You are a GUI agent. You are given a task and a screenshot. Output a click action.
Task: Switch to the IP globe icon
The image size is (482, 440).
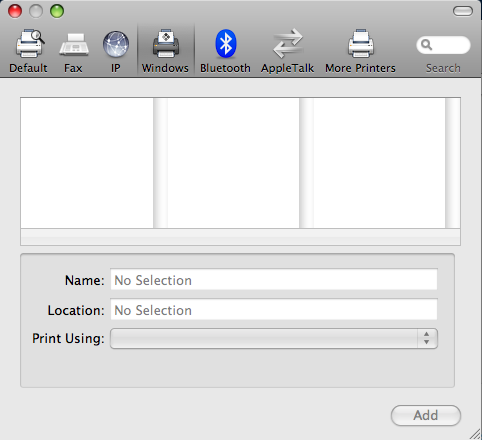[116, 44]
